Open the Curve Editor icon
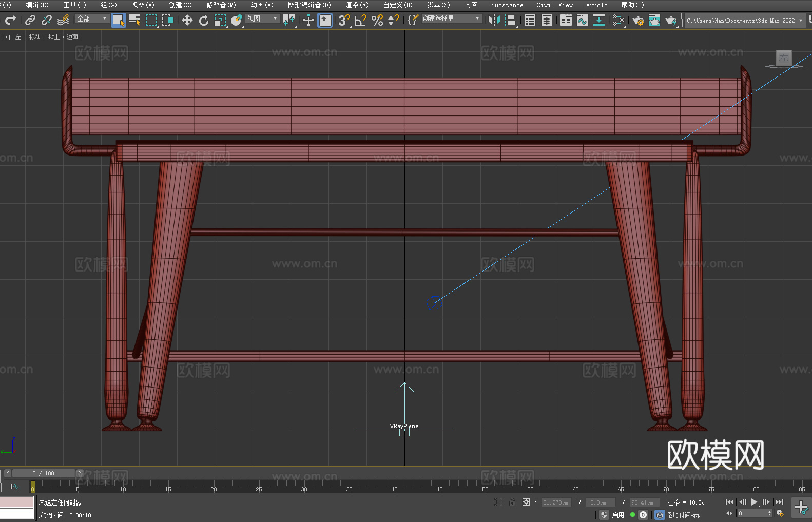Image resolution: width=812 pixels, height=522 pixels. click(582, 20)
